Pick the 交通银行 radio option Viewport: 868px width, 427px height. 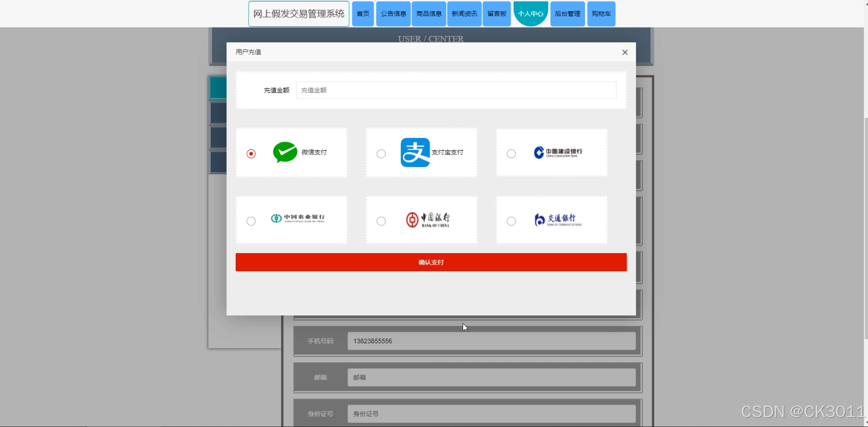pos(511,221)
